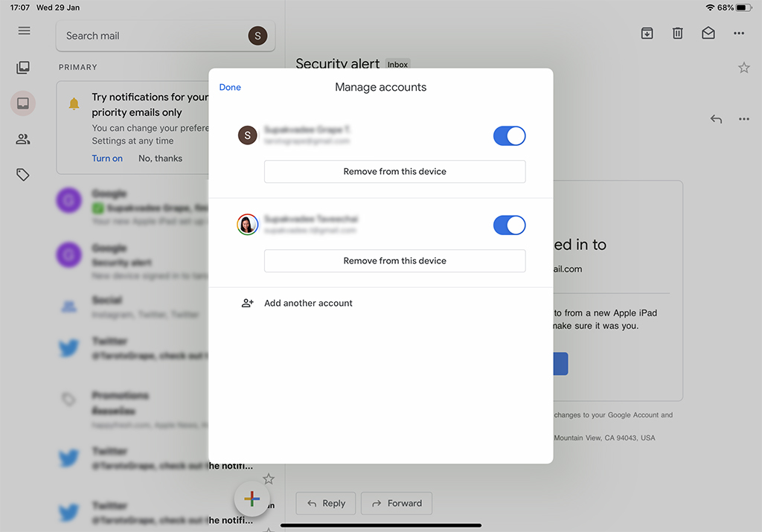Open message more options three dots
Image resolution: width=762 pixels, height=532 pixels.
click(743, 118)
